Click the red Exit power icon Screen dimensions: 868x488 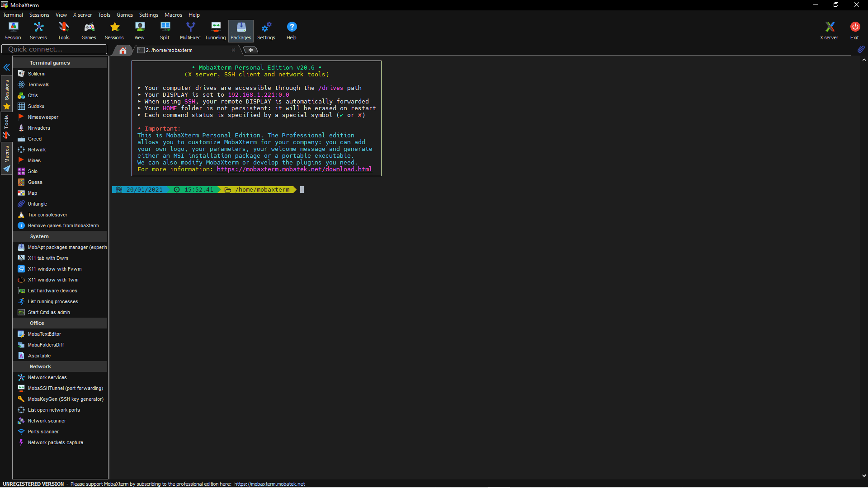854,31
